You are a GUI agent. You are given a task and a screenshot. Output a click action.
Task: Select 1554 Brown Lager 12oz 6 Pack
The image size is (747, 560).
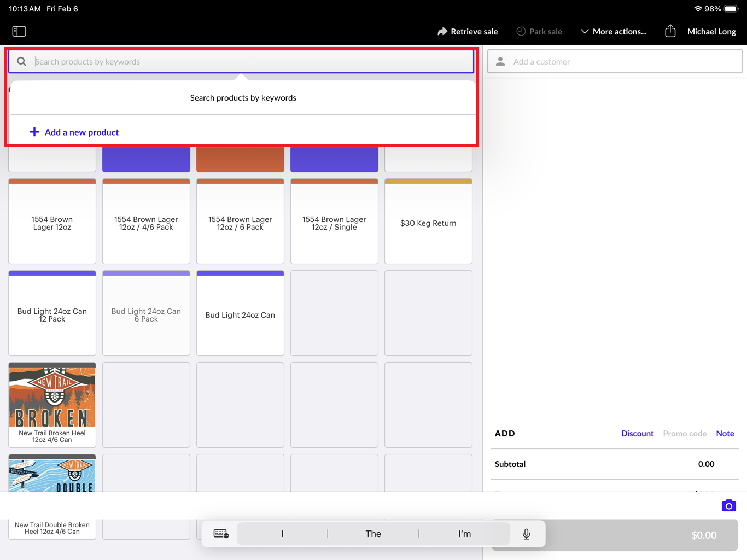tap(240, 221)
